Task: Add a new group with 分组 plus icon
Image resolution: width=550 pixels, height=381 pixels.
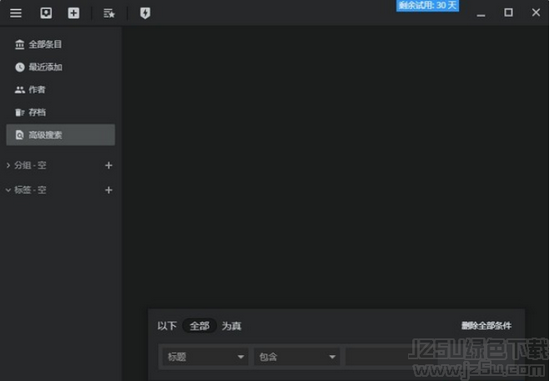Action: 109,165
